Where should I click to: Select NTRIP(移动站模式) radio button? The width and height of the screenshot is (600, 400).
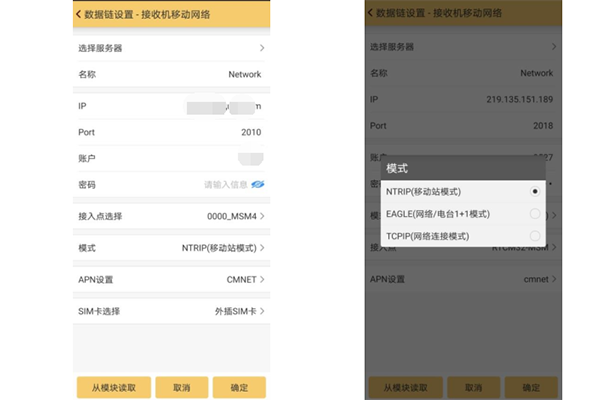tap(536, 191)
